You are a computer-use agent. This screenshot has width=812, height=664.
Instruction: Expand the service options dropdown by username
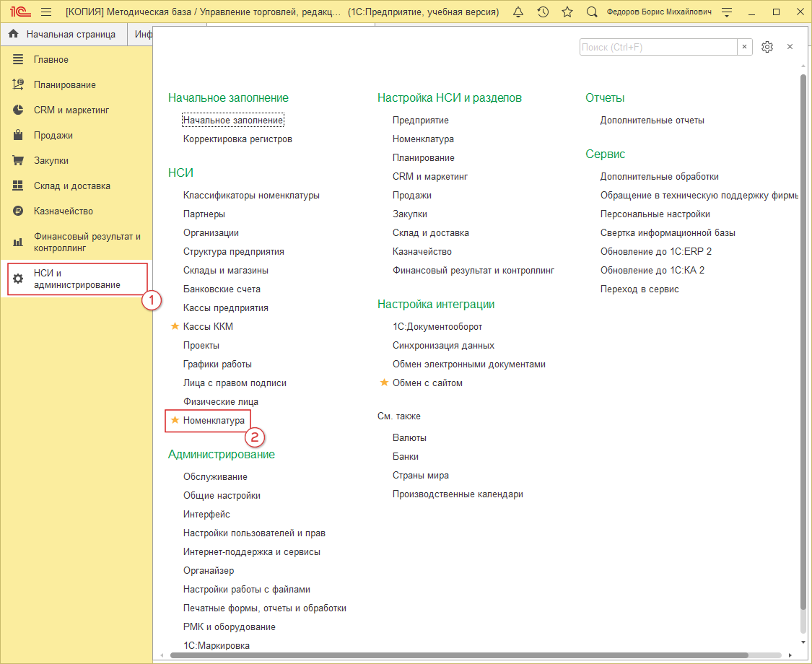727,12
